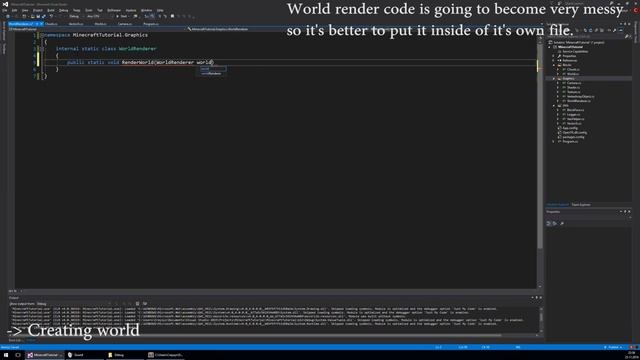
Task: Select packages.config in Solution Explorer
Action: pyautogui.click(x=573, y=137)
